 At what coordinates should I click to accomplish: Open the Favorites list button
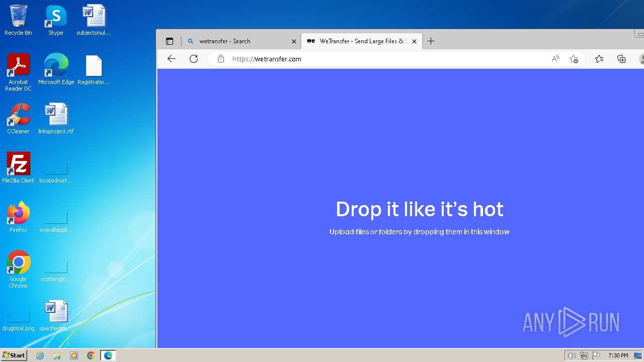(x=599, y=59)
